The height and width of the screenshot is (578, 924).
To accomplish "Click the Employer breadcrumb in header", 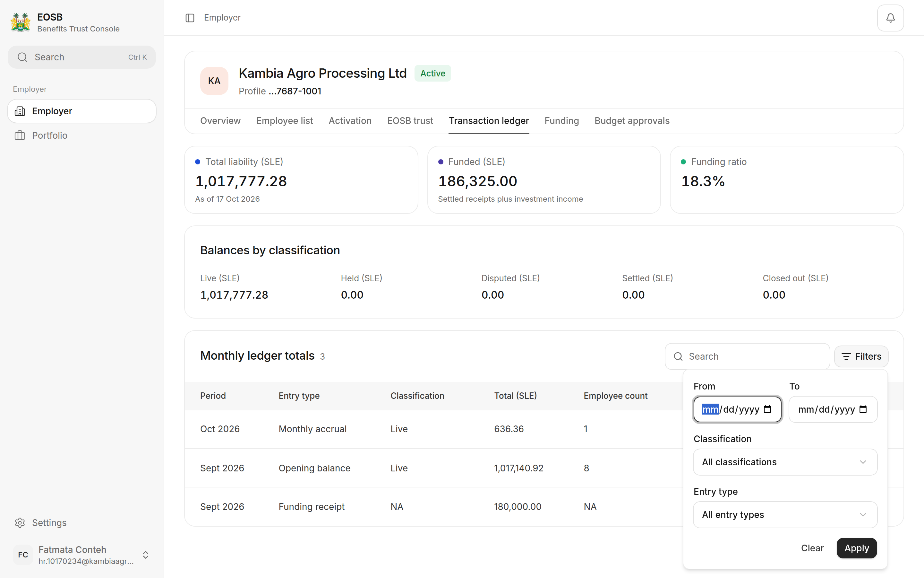I will [x=222, y=18].
